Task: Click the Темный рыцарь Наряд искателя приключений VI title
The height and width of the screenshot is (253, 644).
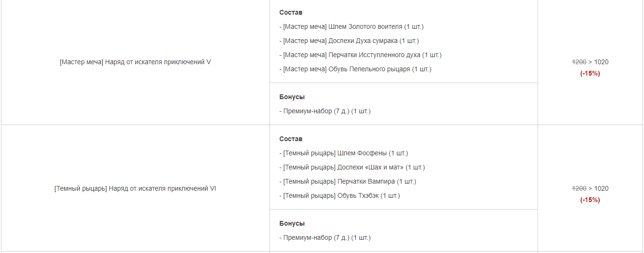Action: (135, 188)
